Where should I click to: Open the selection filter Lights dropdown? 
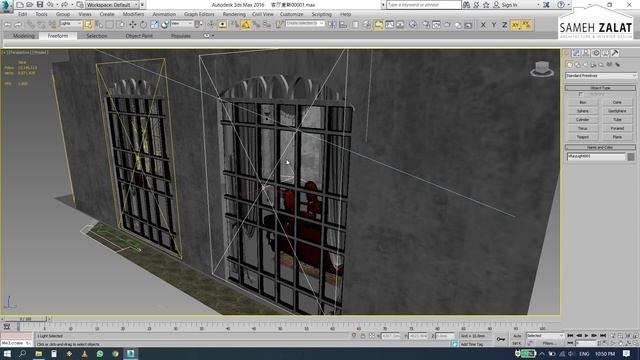(x=71, y=24)
